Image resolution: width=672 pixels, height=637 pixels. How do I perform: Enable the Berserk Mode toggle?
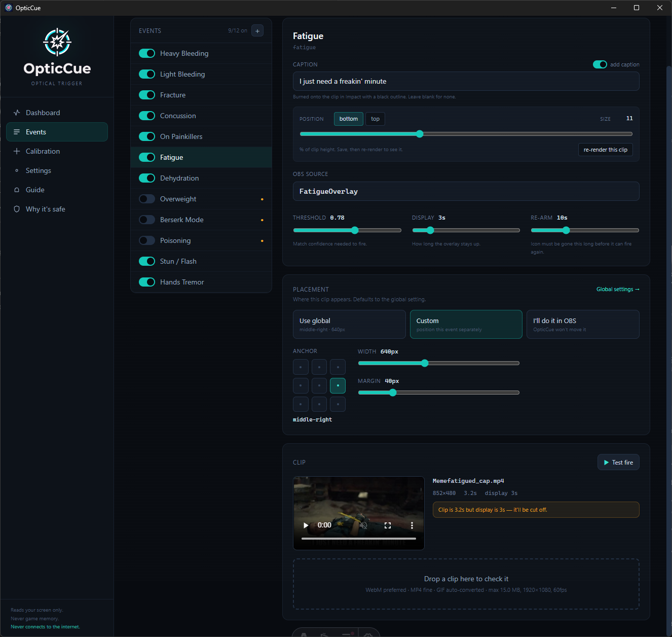(147, 220)
